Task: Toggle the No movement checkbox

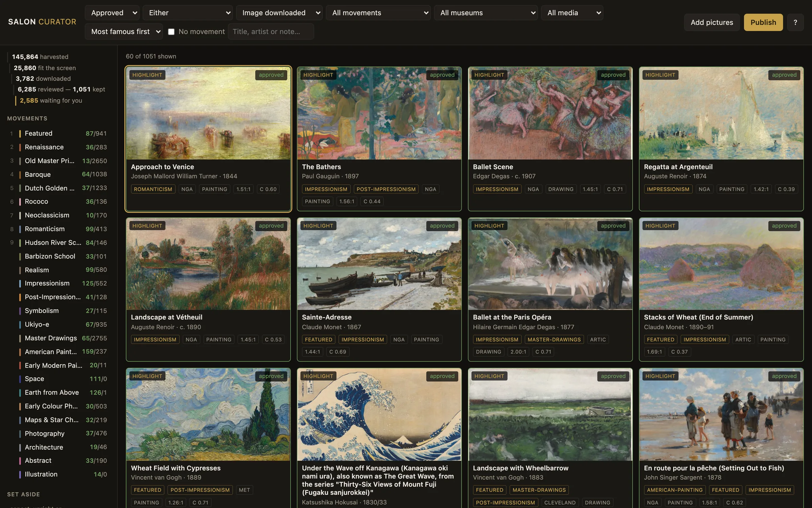Action: pyautogui.click(x=171, y=31)
